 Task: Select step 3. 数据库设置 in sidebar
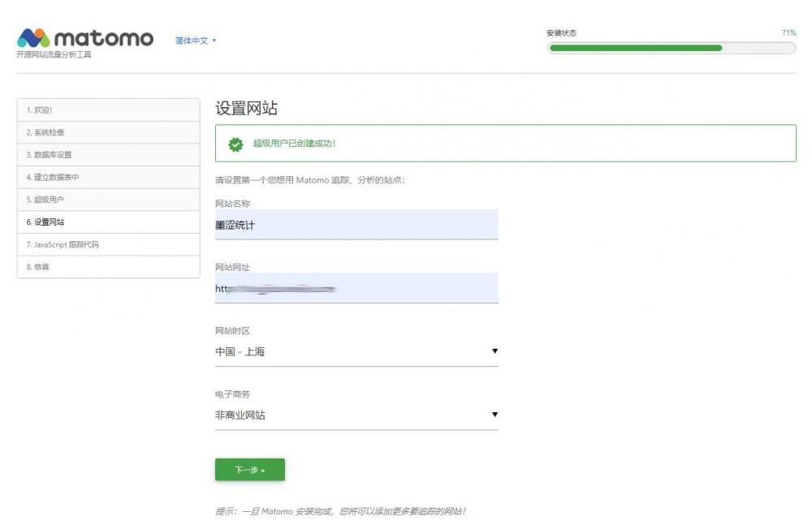(108, 155)
